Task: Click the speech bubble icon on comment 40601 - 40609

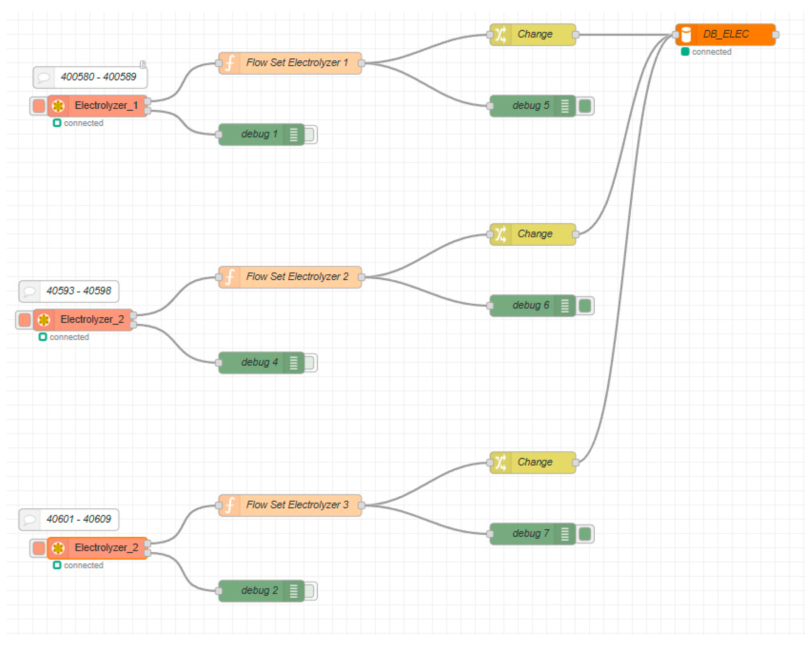Action: [x=29, y=520]
